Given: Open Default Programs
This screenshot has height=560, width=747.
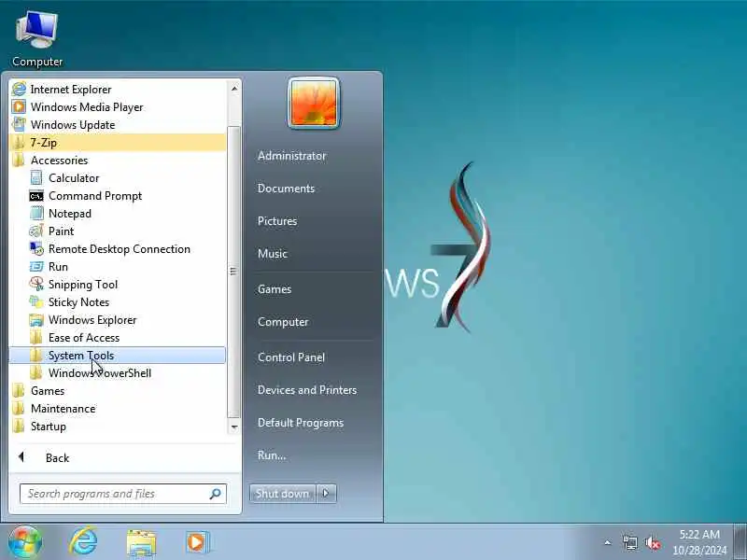Looking at the screenshot, I should tap(300, 423).
